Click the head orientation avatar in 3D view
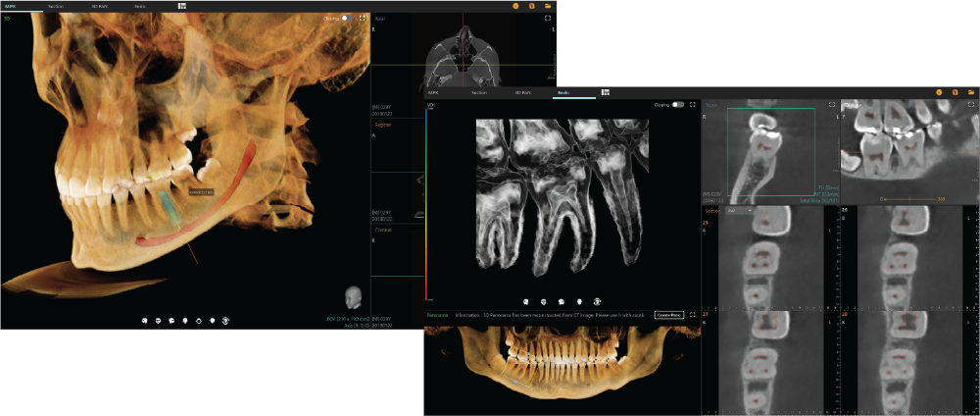Image resolution: width=980 pixels, height=416 pixels. (x=353, y=296)
